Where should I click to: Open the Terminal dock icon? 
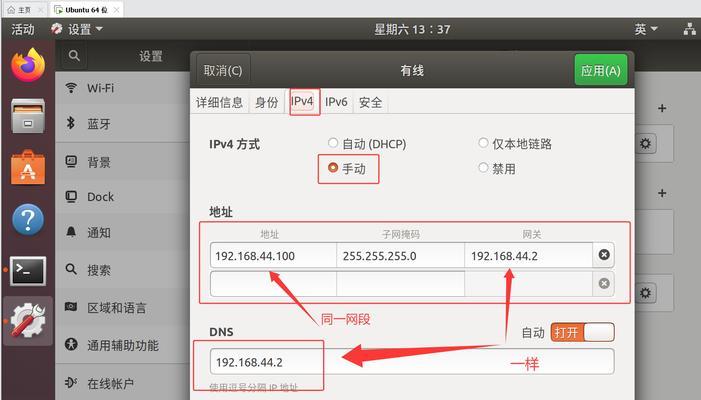point(28,271)
